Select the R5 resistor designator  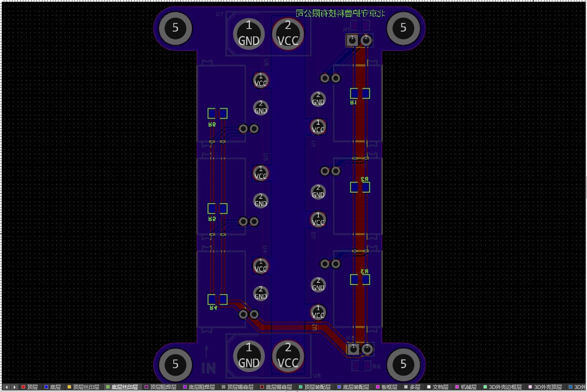tap(212, 219)
